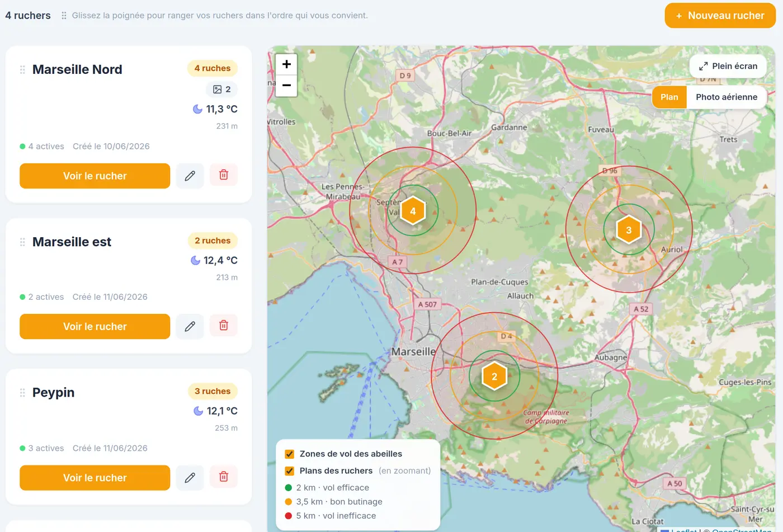The width and height of the screenshot is (783, 532).
Task: Select the hexagon marker with 4 hives
Action: pos(413,211)
